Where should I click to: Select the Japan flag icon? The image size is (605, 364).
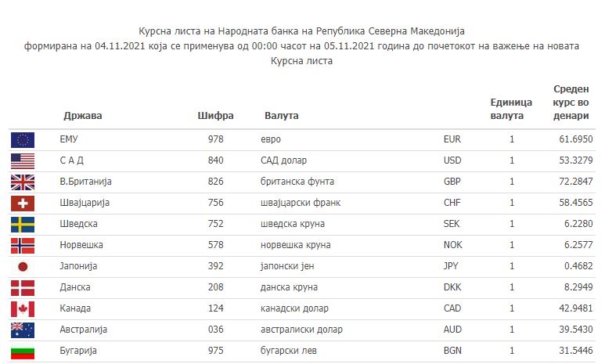23,267
